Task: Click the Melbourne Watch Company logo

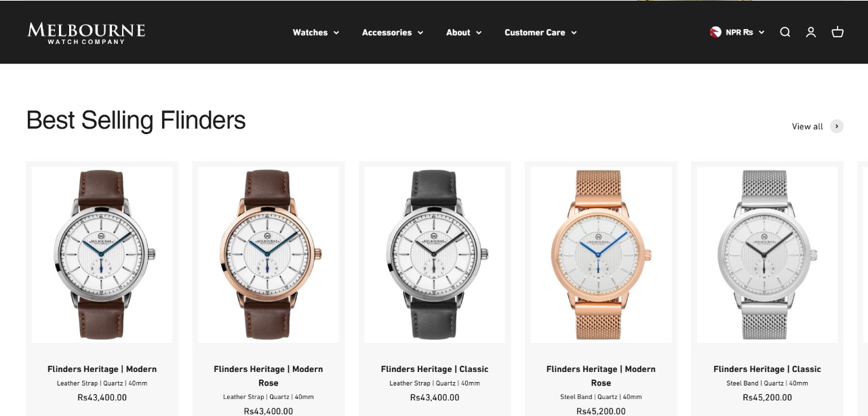Action: point(86,33)
